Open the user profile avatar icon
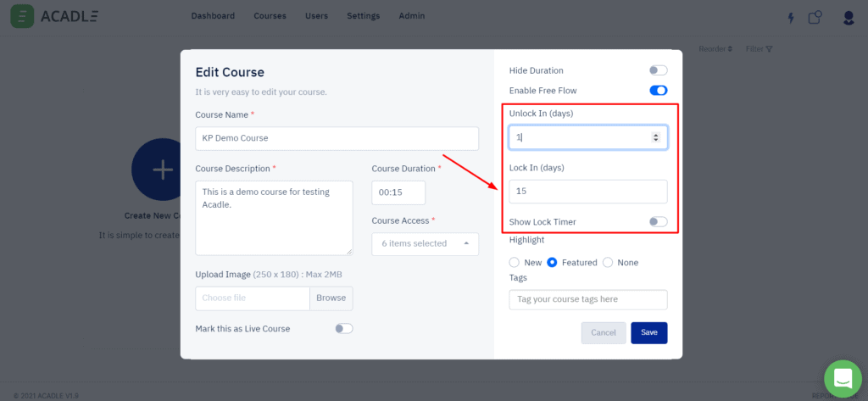The width and height of the screenshot is (868, 401). point(849,17)
